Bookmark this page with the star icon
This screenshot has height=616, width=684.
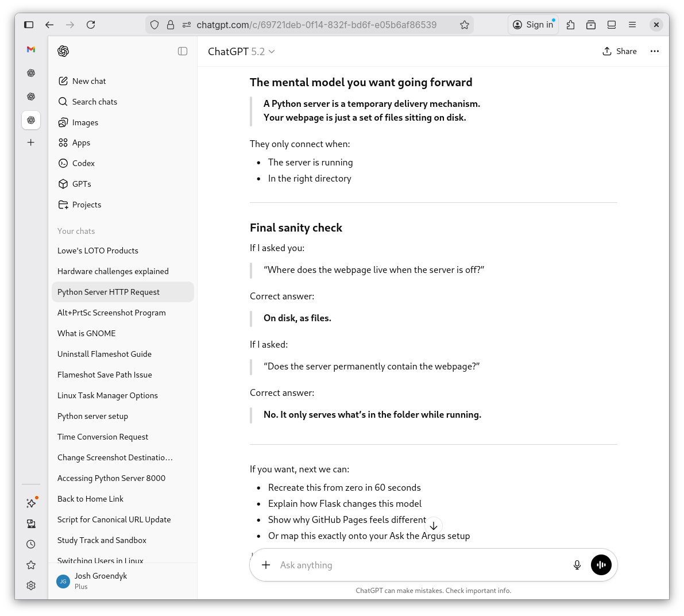465,25
